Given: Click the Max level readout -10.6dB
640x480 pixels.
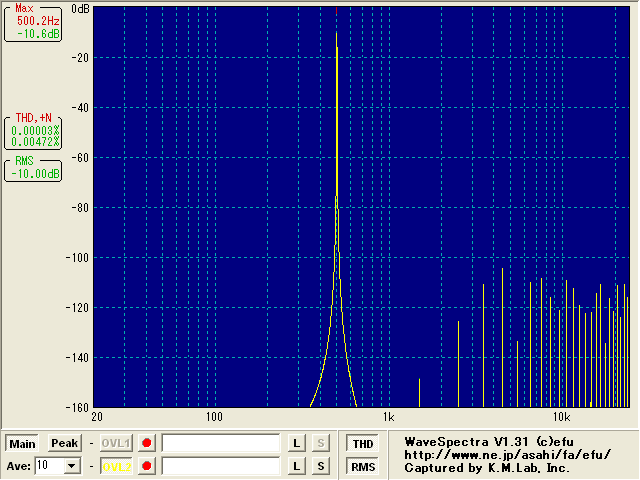Looking at the screenshot, I should (x=38, y=34).
